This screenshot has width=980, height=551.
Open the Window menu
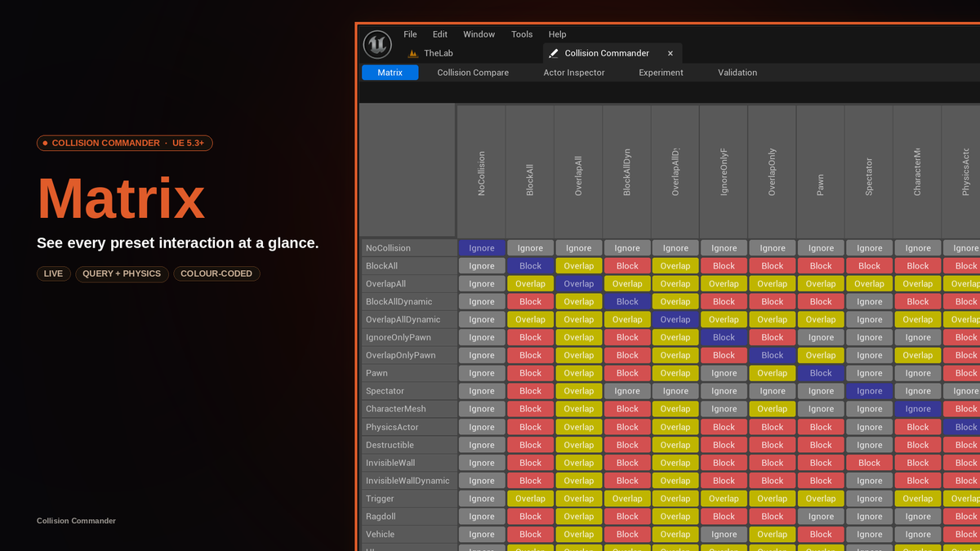(479, 34)
